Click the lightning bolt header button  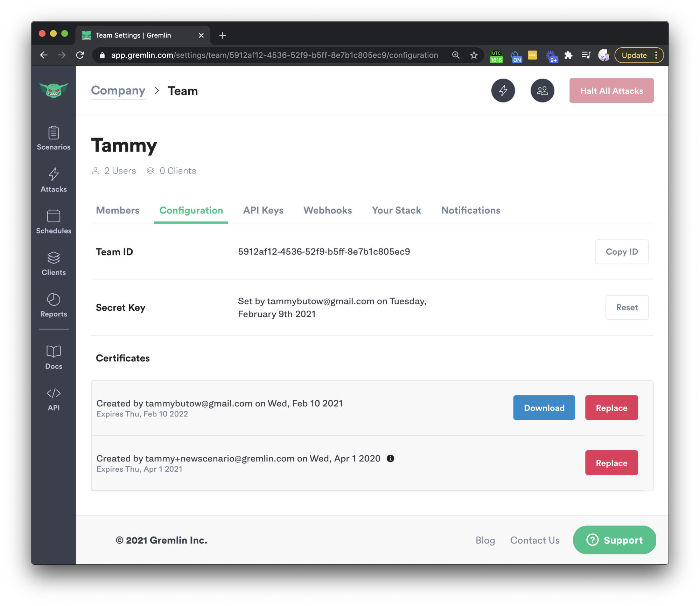pos(503,91)
